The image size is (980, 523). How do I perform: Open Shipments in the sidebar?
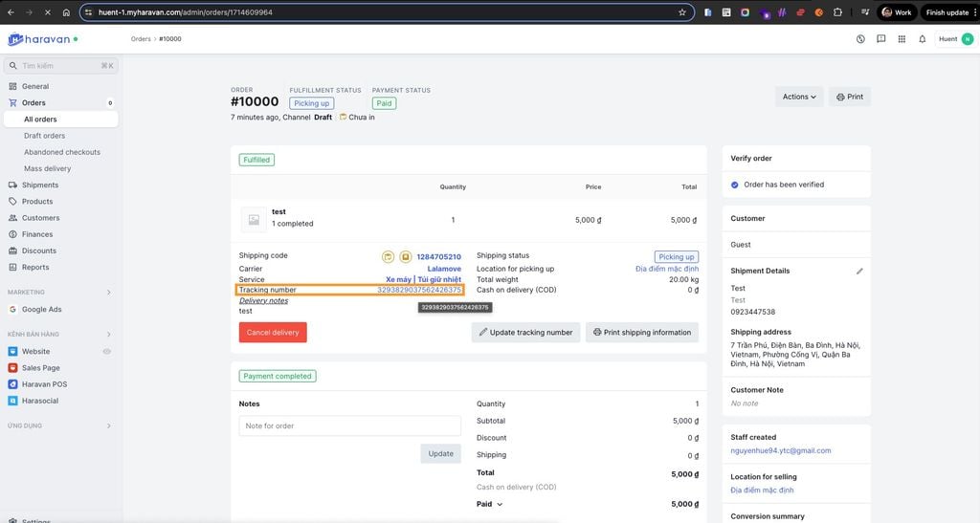click(x=40, y=185)
